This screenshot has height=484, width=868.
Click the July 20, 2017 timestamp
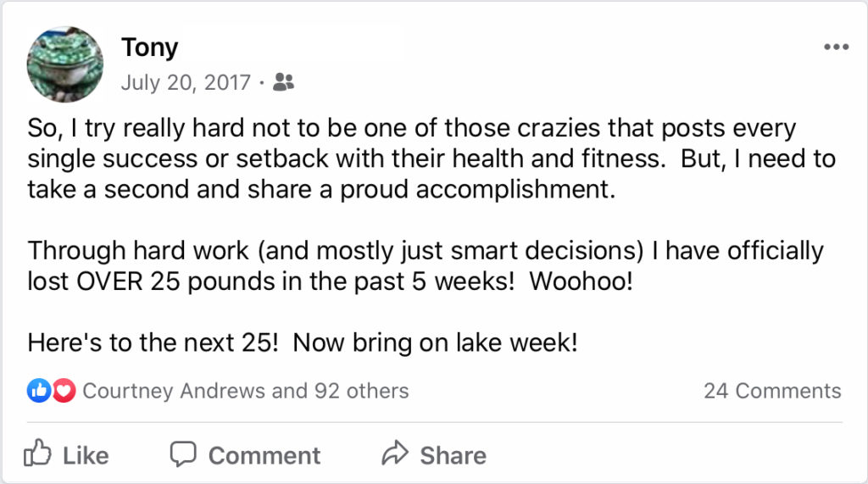tap(186, 82)
